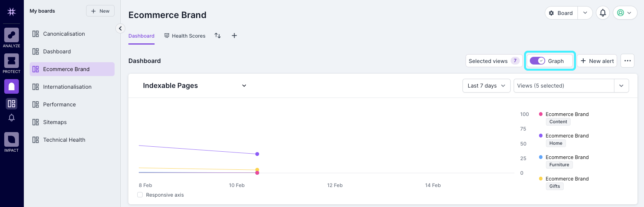Click the Health Scores tab icon

click(167, 36)
